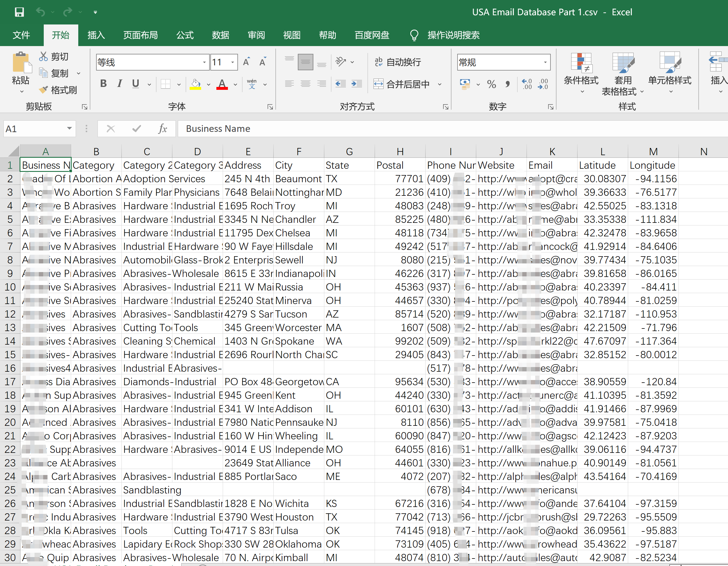Click the Insert Function fx button

[x=163, y=129]
